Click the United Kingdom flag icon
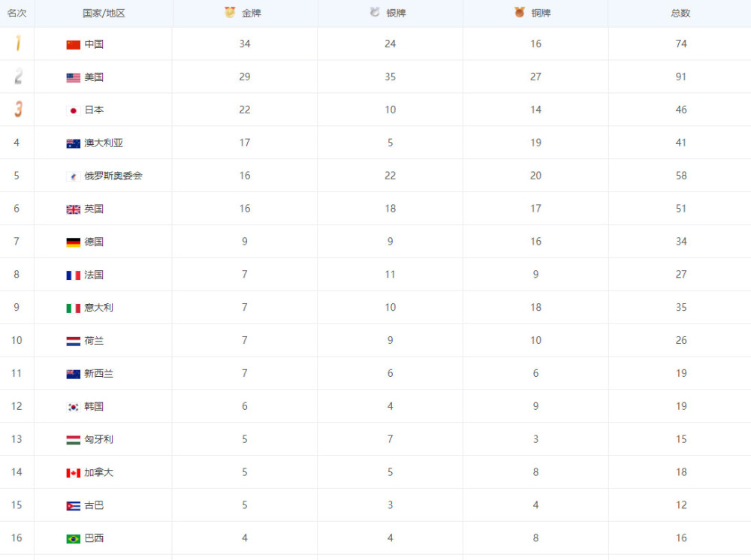The width and height of the screenshot is (751, 560). click(x=74, y=209)
